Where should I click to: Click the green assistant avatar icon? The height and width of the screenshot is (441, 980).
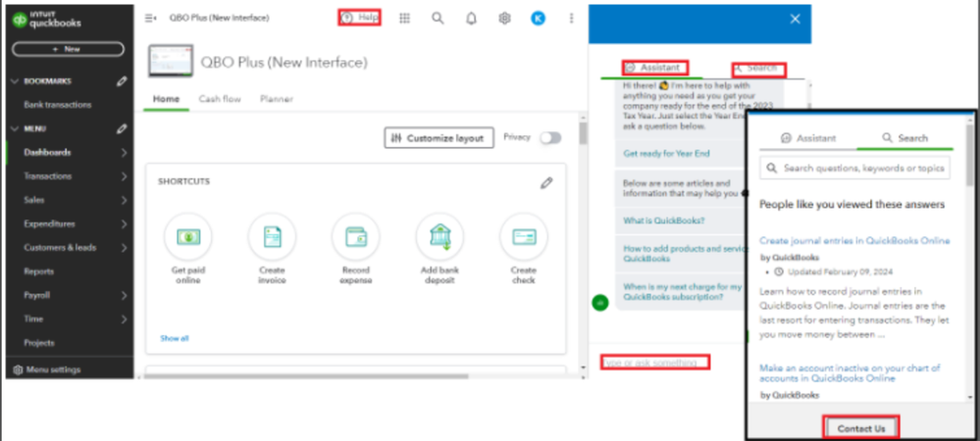(x=600, y=303)
